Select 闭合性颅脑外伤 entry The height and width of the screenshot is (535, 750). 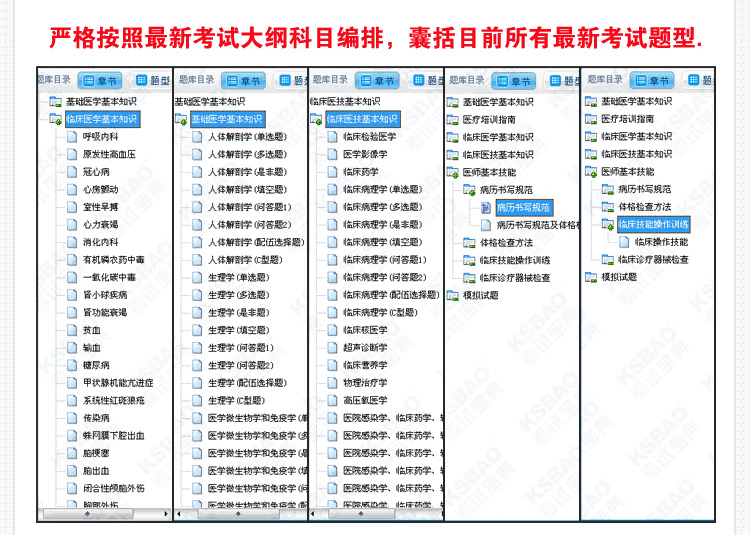(113, 489)
